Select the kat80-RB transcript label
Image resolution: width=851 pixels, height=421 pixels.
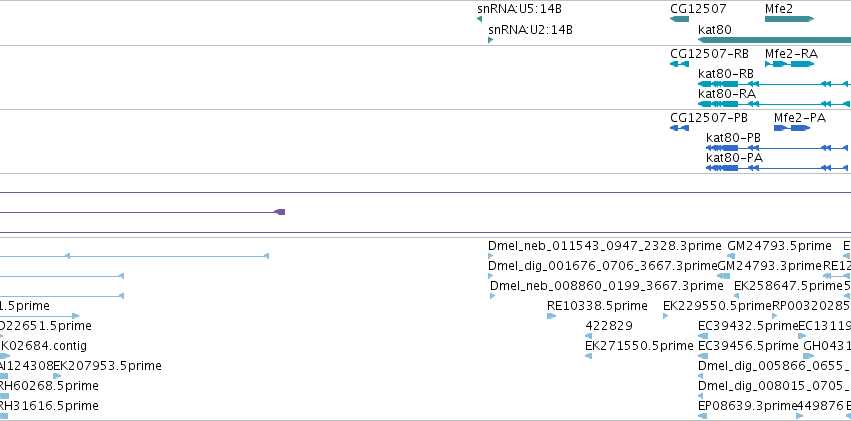726,73
